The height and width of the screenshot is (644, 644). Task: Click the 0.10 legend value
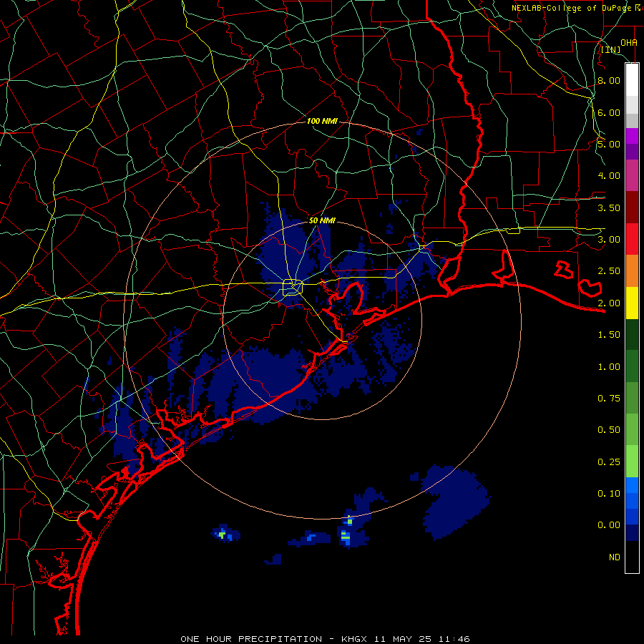(x=609, y=494)
